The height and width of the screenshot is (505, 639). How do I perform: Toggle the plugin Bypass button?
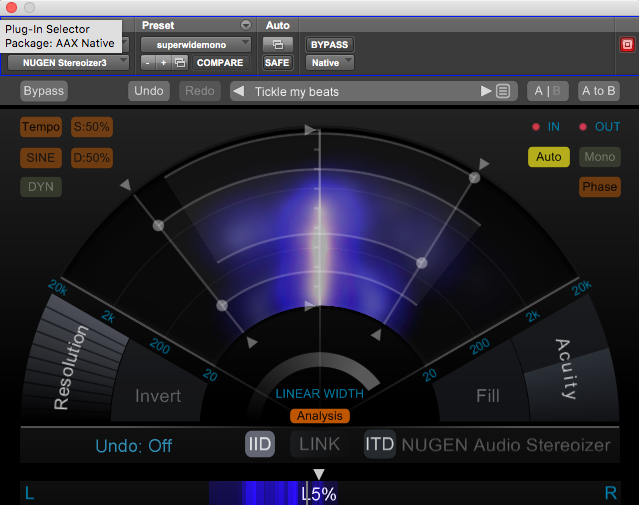coord(44,91)
